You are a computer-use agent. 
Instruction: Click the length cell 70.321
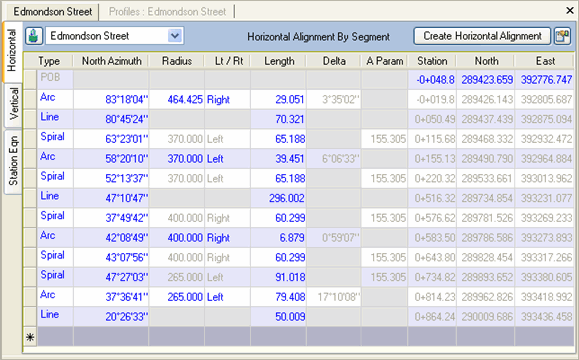tap(278, 119)
